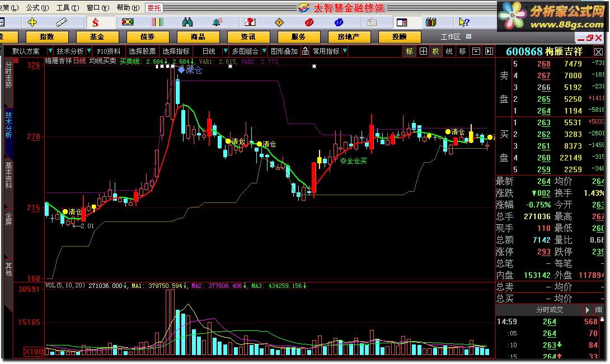Click the ◎全仓买 signal marker on chart
610x364 pixels.
[354, 160]
